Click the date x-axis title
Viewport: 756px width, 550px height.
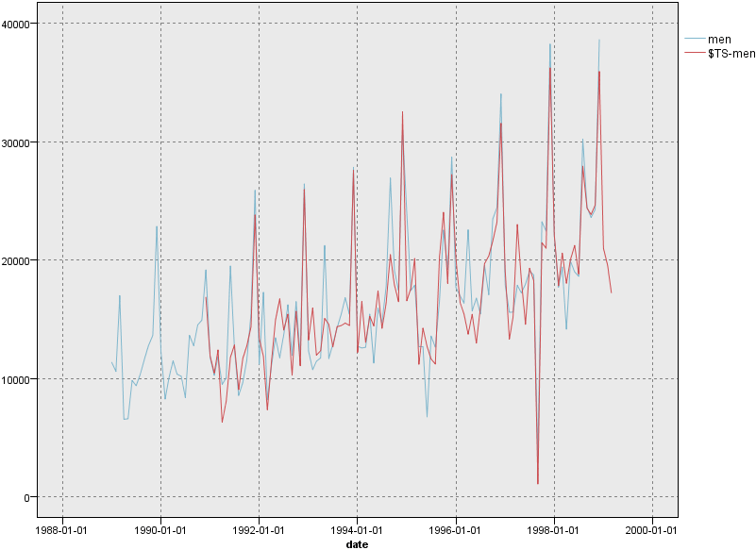tap(358, 544)
